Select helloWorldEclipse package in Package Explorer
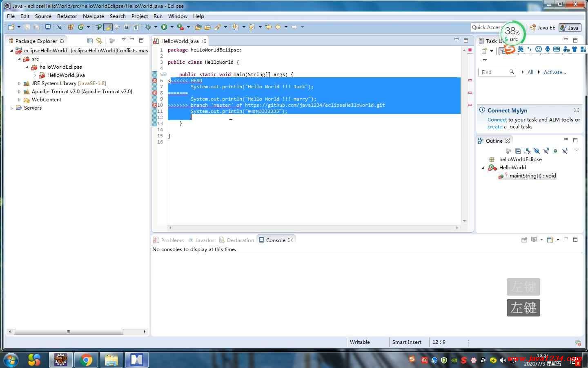 pos(61,67)
